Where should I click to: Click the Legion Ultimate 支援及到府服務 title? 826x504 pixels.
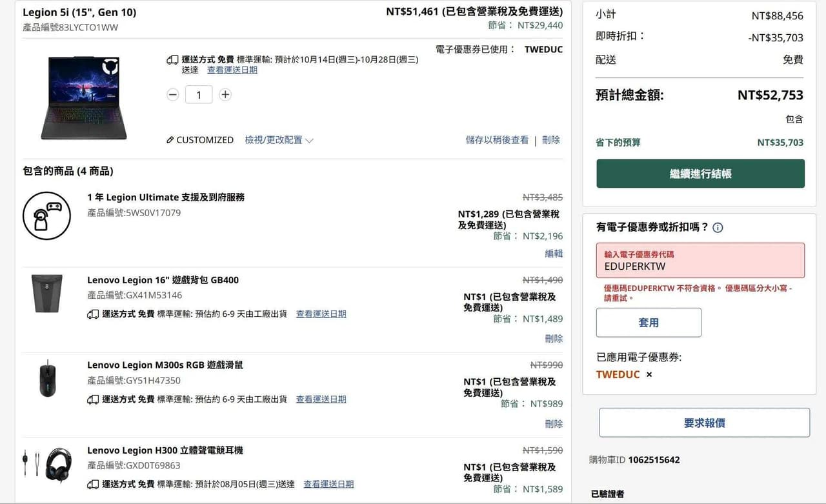point(166,197)
